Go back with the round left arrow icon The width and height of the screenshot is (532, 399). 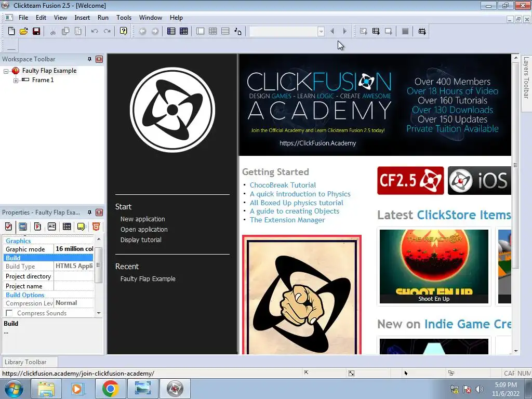(142, 31)
